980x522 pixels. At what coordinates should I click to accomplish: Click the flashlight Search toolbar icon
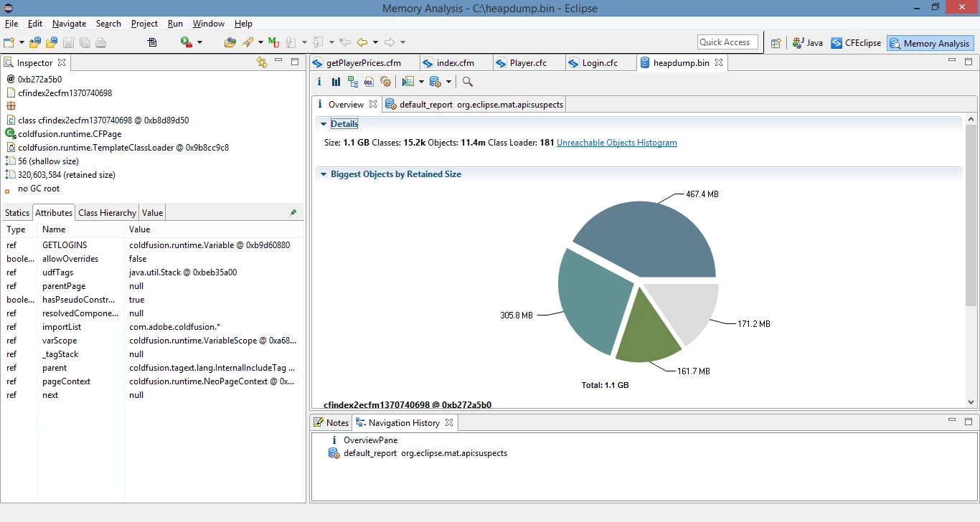coord(248,42)
